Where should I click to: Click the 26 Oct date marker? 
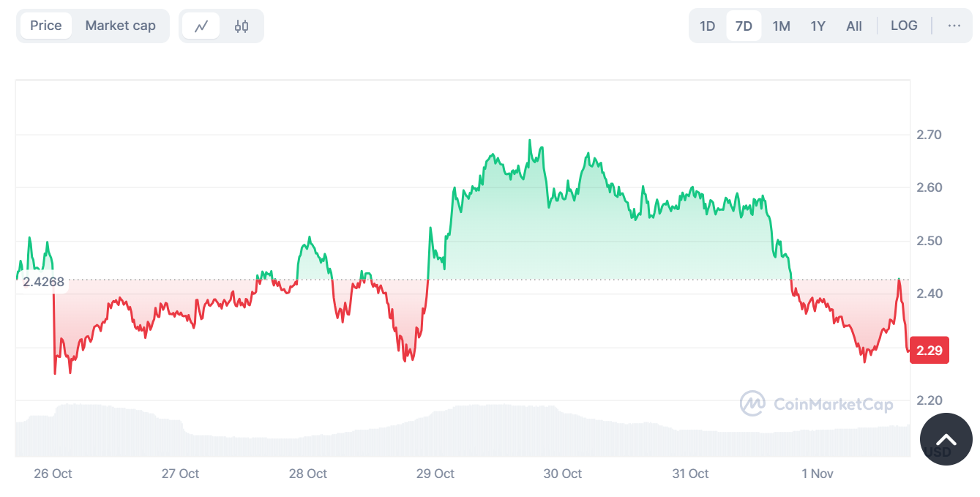coord(53,474)
